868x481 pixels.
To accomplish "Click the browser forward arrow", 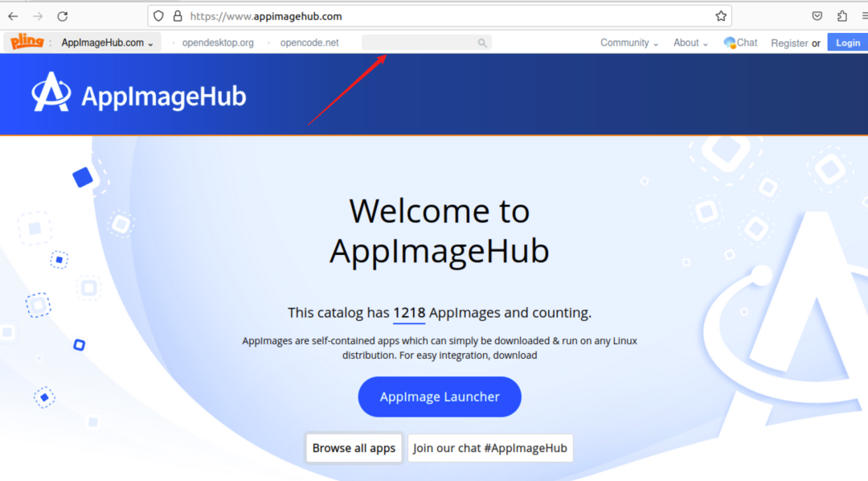I will point(38,16).
